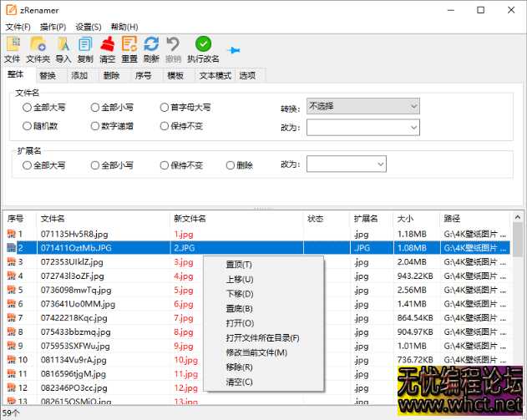
Task: Click the 复制 copy toolbar icon
Action: click(85, 45)
